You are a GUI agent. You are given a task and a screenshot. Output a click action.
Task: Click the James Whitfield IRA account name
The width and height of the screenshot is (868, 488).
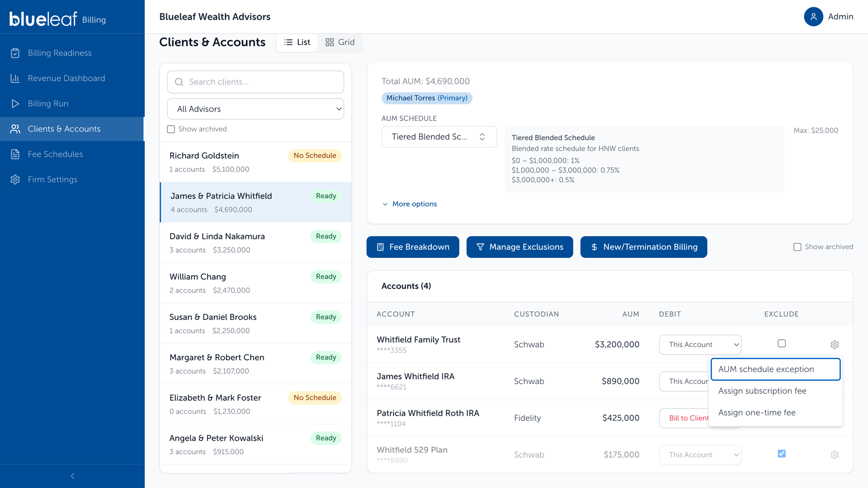415,376
